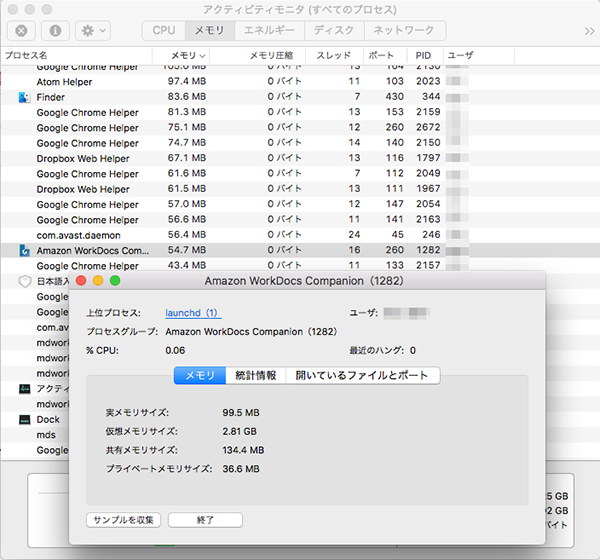Minimize the process info window with yellow button
Screen dimensions: 600x560
98,281
